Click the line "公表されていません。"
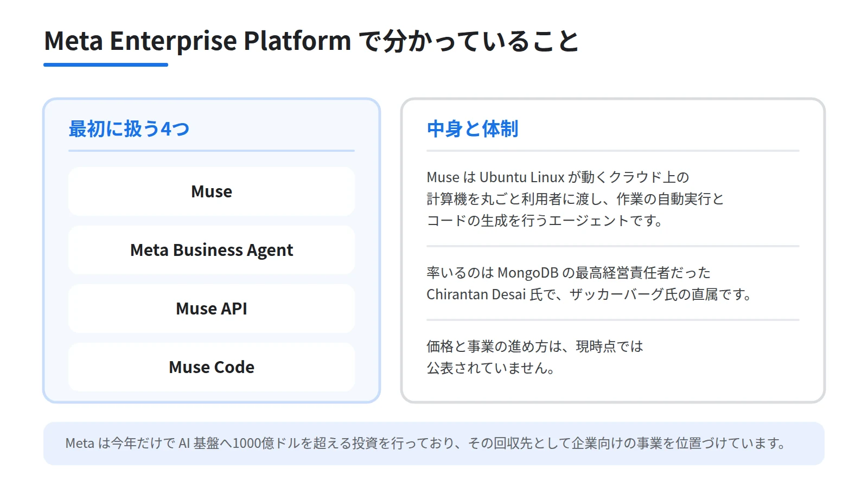Viewport: 868px width, 488px height. point(490,368)
